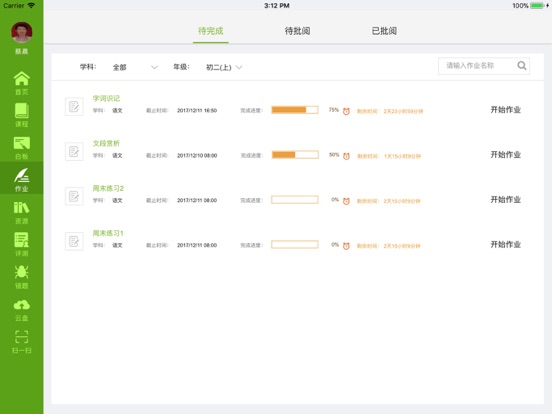552x414 pixels.
Task: Click the document icon for 字词识记
Action: (x=74, y=106)
